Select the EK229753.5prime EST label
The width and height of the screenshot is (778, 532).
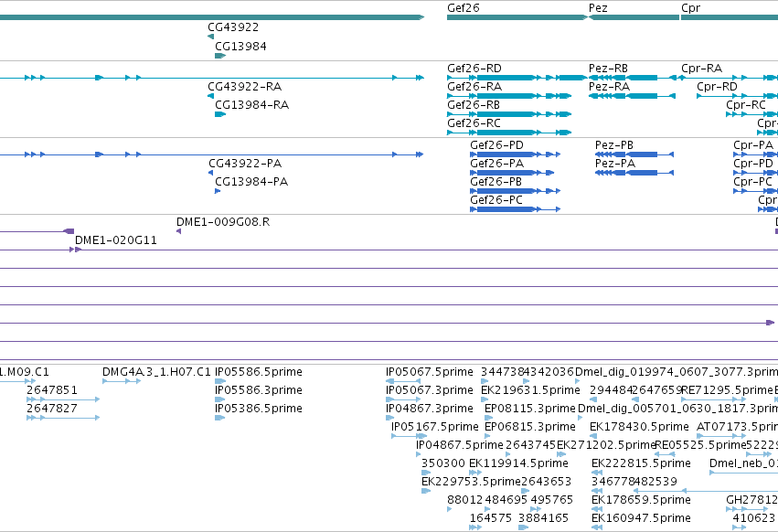(x=471, y=482)
